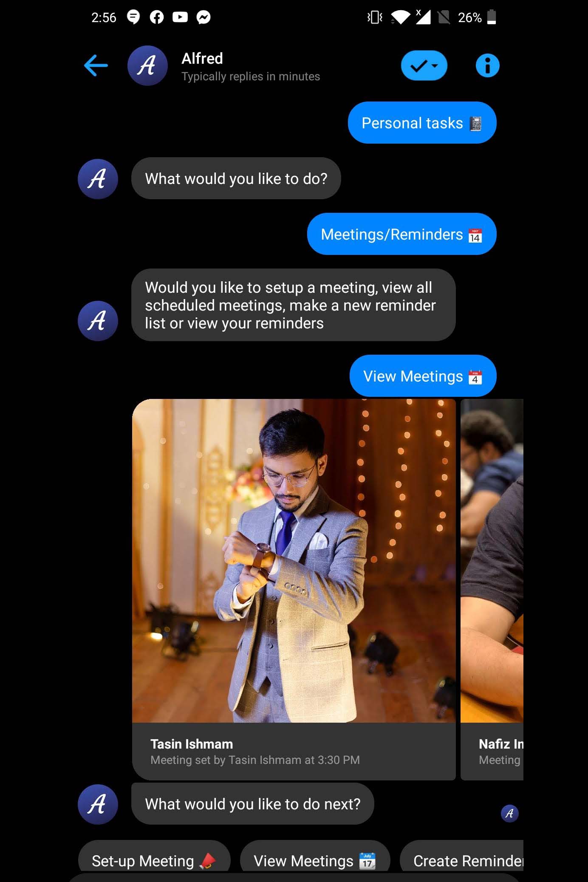Open Alfred's info details icon

(487, 65)
